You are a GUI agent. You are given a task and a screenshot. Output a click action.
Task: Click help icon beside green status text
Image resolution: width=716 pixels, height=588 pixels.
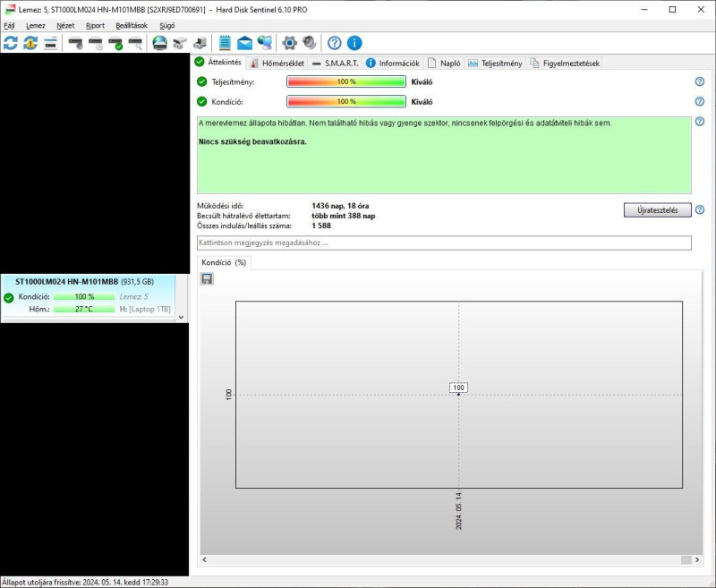coord(700,122)
